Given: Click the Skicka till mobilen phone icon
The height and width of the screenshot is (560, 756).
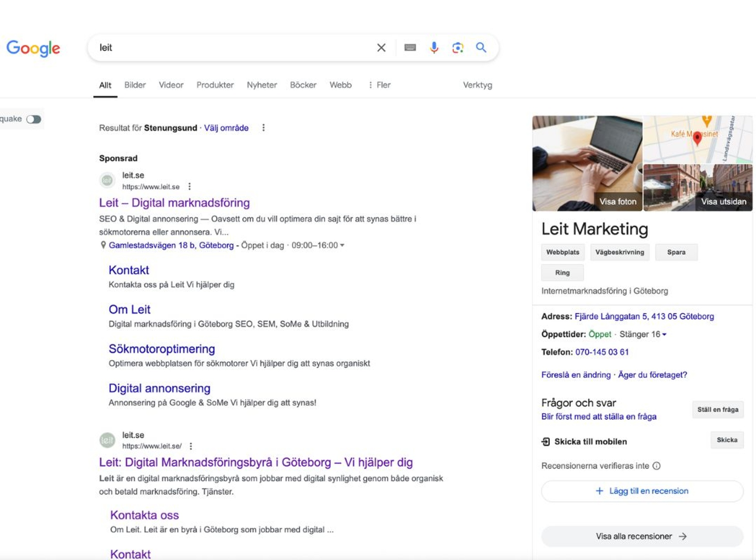Looking at the screenshot, I should (546, 442).
